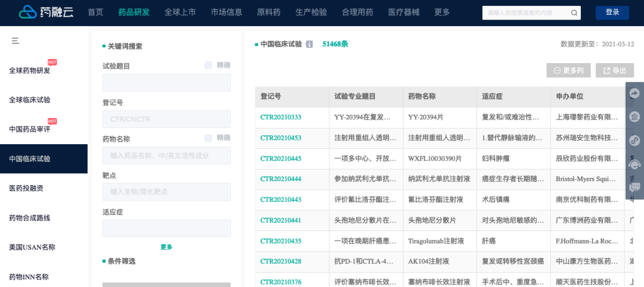Open trial link CTR20210441
The height and width of the screenshot is (287, 644).
[281, 220]
